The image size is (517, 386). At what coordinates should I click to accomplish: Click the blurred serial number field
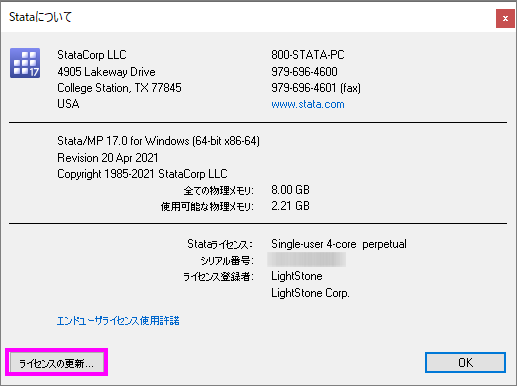pyautogui.click(x=306, y=260)
